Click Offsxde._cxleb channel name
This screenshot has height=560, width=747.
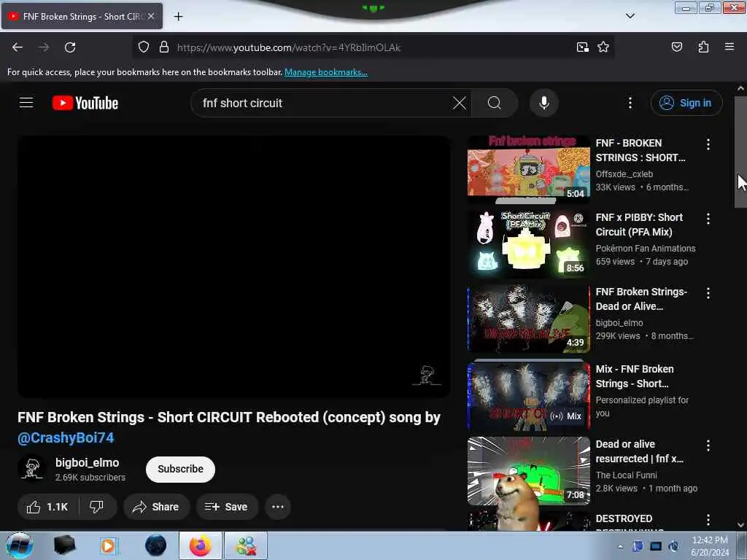(624, 174)
